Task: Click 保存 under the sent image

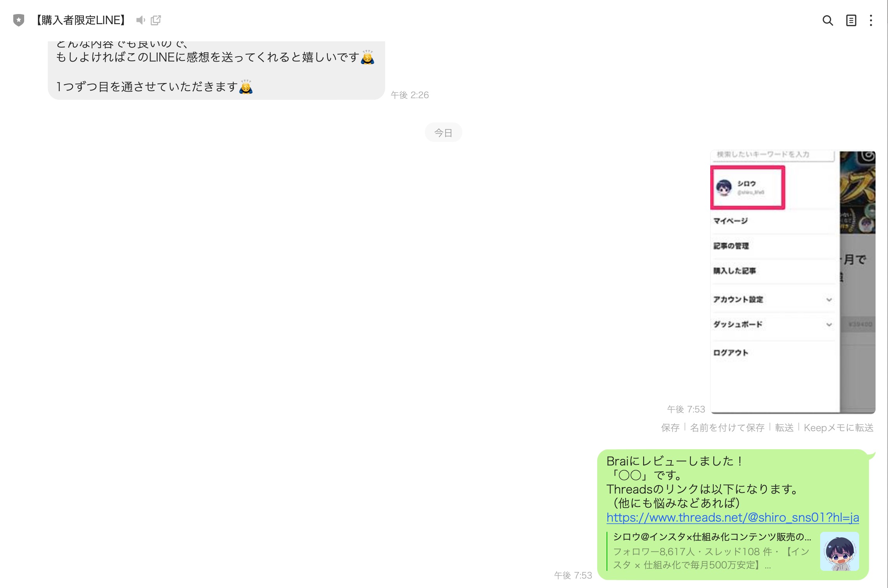Action: (670, 428)
